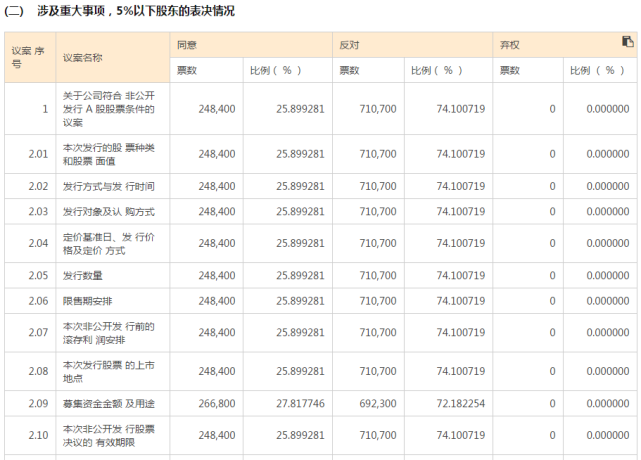Select 发行对象及认购方式 cell

pos(113,211)
